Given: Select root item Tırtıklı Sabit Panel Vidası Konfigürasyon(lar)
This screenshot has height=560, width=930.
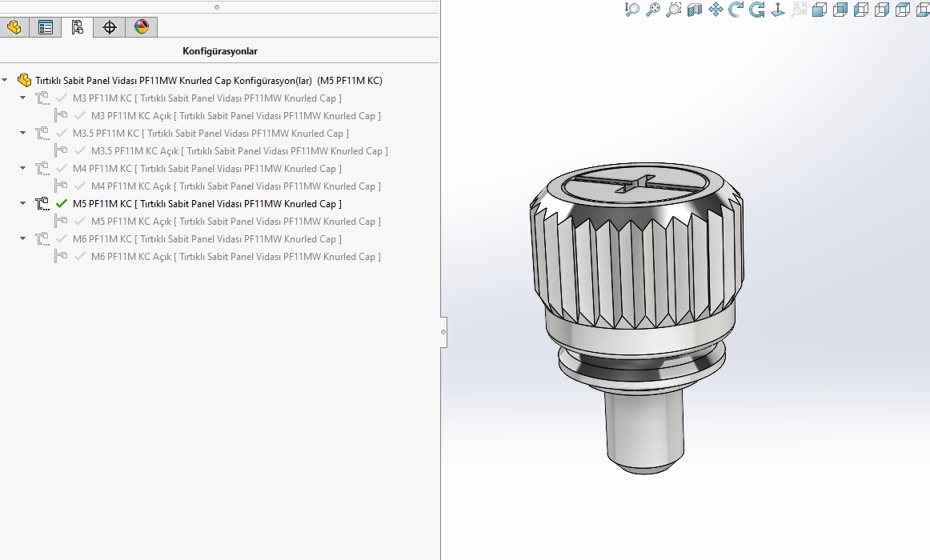Looking at the screenshot, I should (x=209, y=81).
